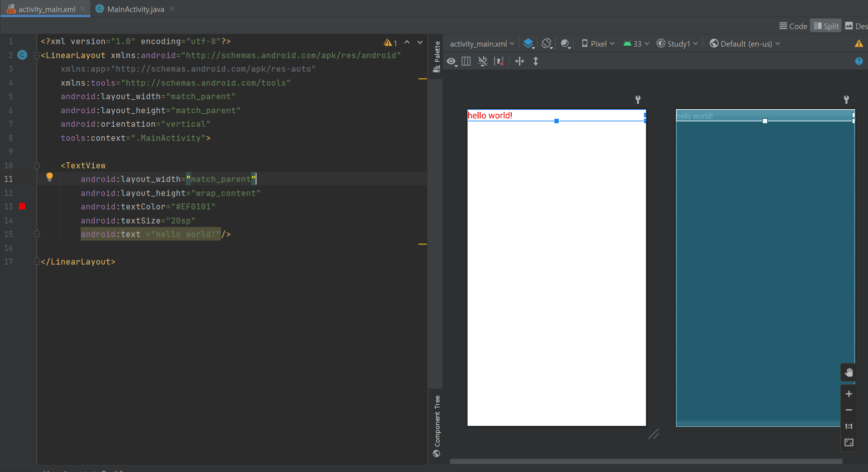Open the Pixel device selector dropdown

pos(598,44)
